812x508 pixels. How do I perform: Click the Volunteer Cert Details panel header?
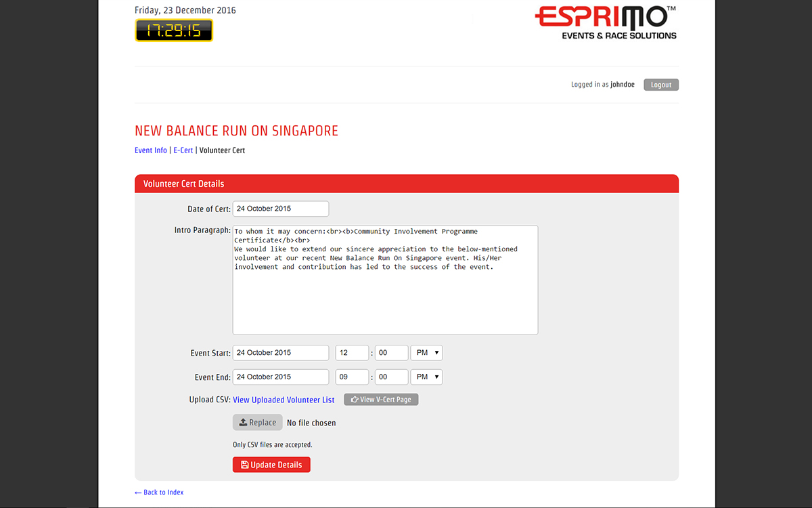coord(407,184)
